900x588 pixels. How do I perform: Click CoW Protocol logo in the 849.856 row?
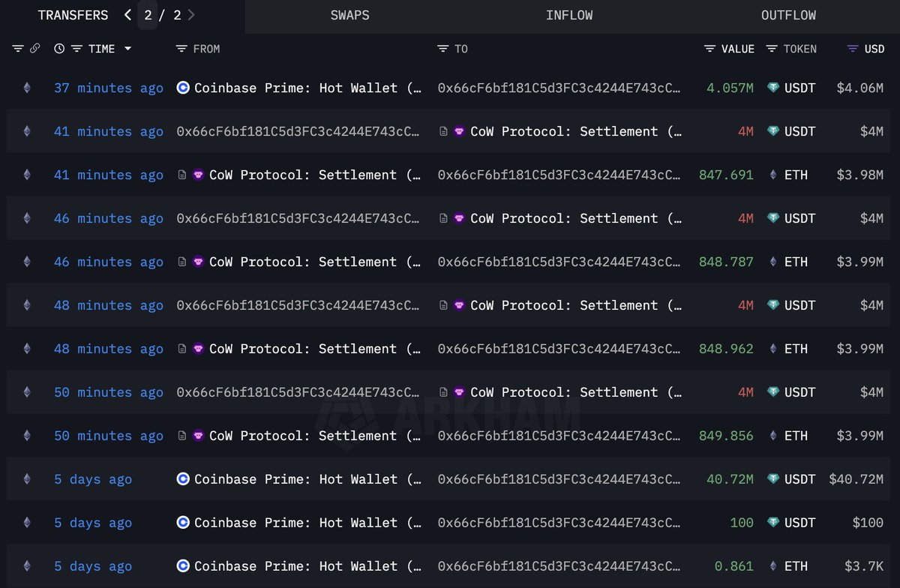point(198,436)
